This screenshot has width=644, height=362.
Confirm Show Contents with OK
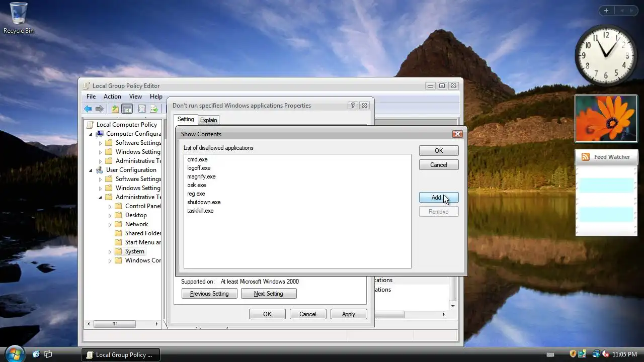tap(439, 151)
